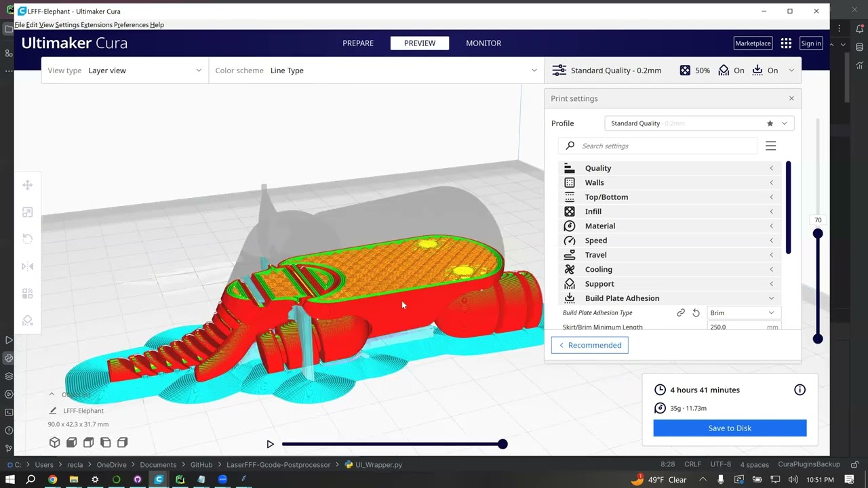Image resolution: width=868 pixels, height=488 pixels.
Task: Select the Move tool in Cura's left toolbar
Action: [x=28, y=185]
